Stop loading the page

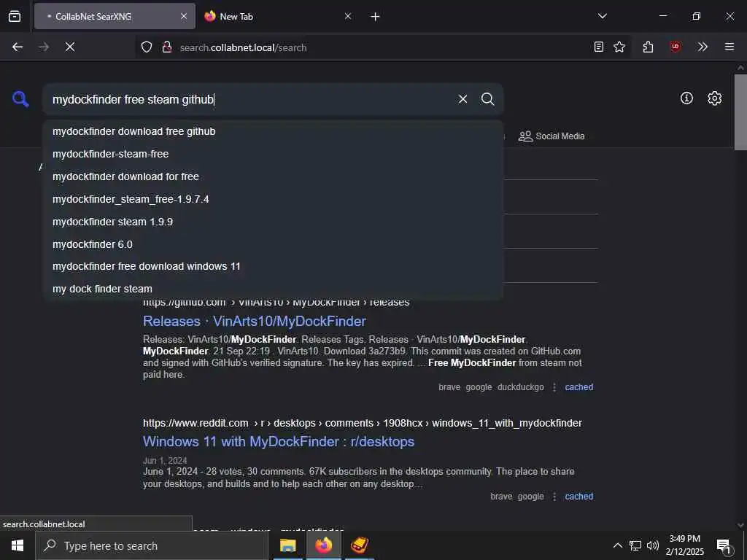[70, 47]
